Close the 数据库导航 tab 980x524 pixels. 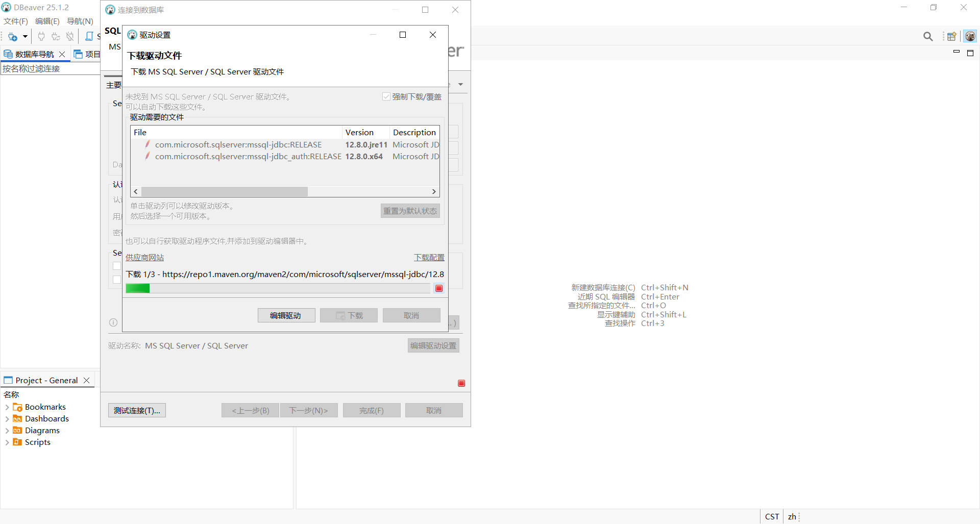tap(62, 54)
